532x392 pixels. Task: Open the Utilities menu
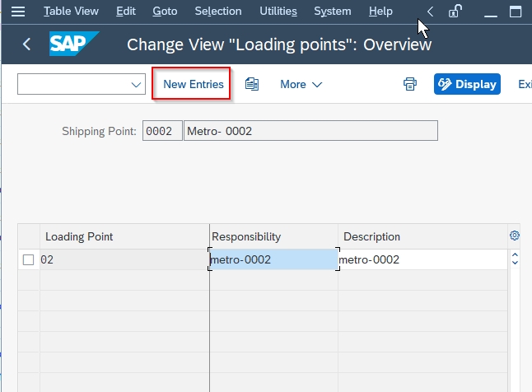[278, 12]
